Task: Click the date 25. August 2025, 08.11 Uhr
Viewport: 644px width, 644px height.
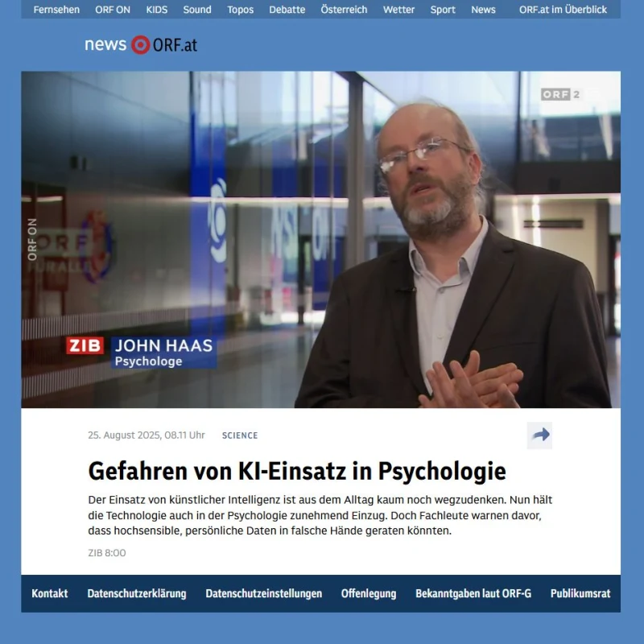Action: point(147,435)
